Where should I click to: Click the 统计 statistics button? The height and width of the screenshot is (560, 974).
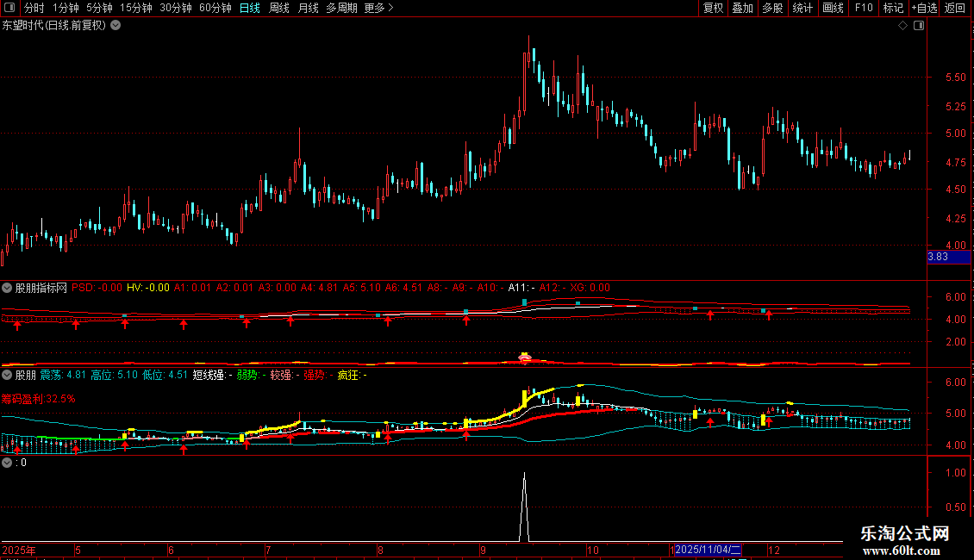pyautogui.click(x=802, y=8)
